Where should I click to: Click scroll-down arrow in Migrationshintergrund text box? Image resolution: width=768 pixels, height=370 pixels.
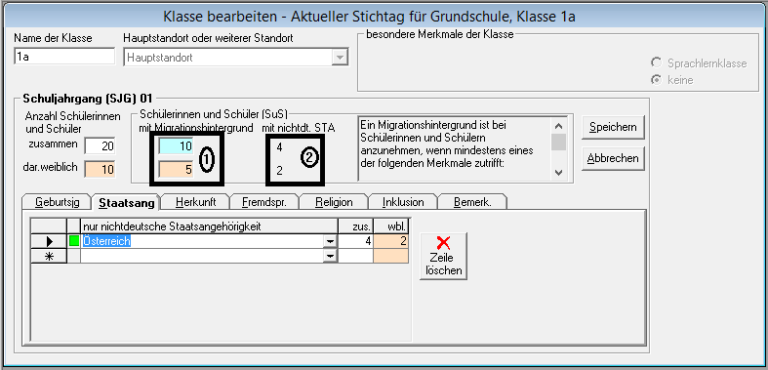pos(559,172)
